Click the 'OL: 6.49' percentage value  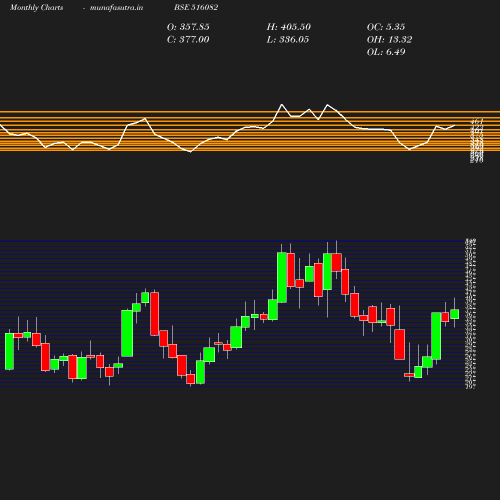pos(386,52)
